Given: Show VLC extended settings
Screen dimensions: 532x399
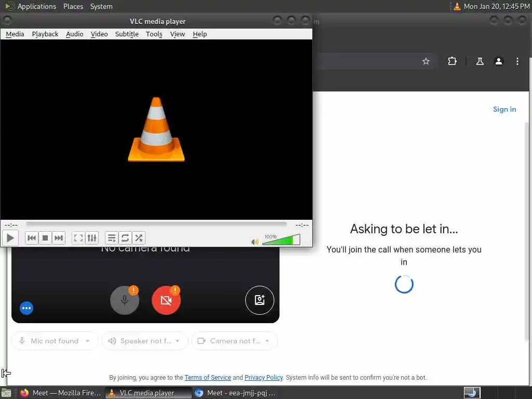Looking at the screenshot, I should (x=92, y=238).
